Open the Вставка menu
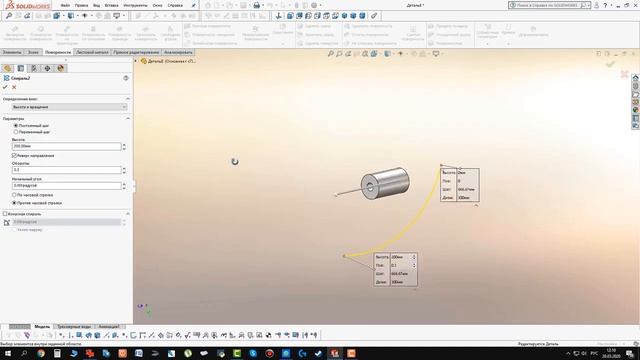640x360 pixels. (x=111, y=6)
